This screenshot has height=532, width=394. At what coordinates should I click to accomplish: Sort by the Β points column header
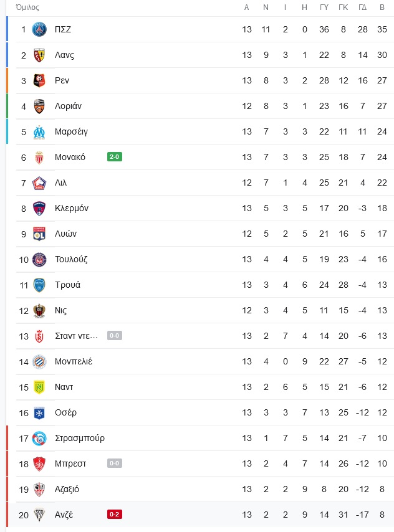tap(382, 7)
